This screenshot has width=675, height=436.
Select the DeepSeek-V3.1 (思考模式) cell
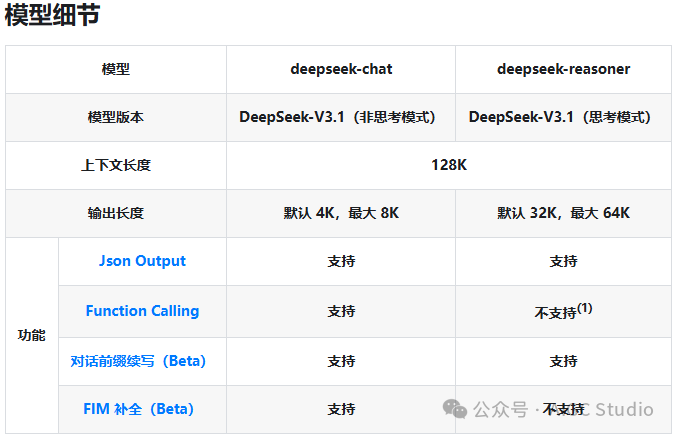(x=564, y=118)
